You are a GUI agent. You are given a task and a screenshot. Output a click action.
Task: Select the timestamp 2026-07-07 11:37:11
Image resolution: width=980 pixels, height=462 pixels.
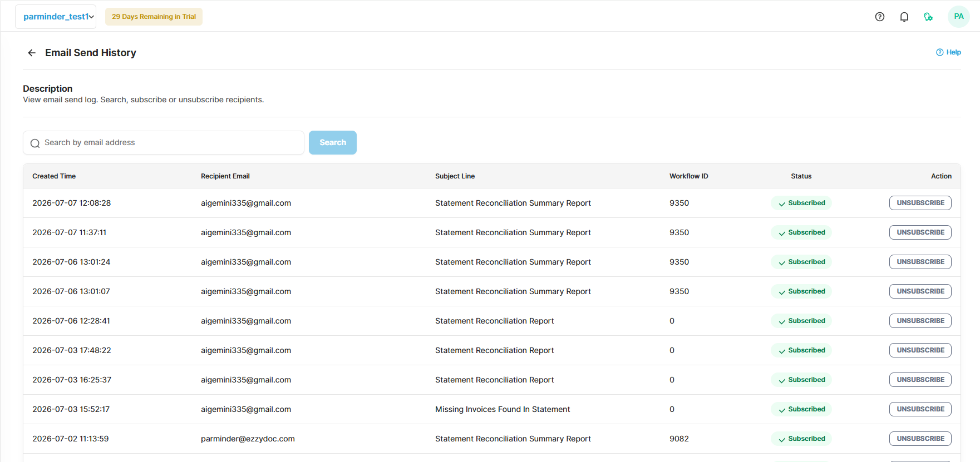tap(70, 232)
